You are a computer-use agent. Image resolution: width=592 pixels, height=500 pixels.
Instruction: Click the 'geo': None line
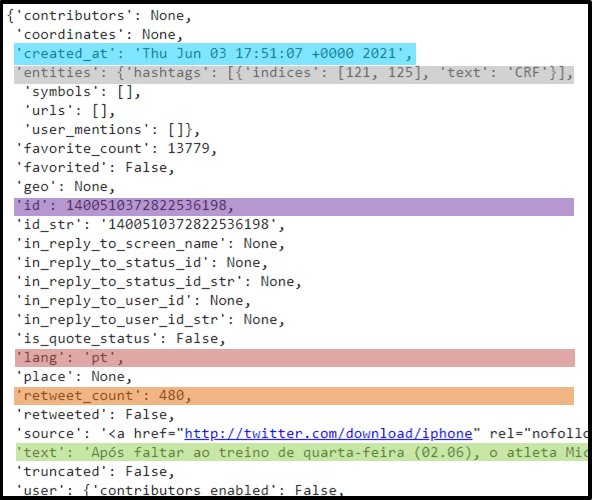pos(65,187)
